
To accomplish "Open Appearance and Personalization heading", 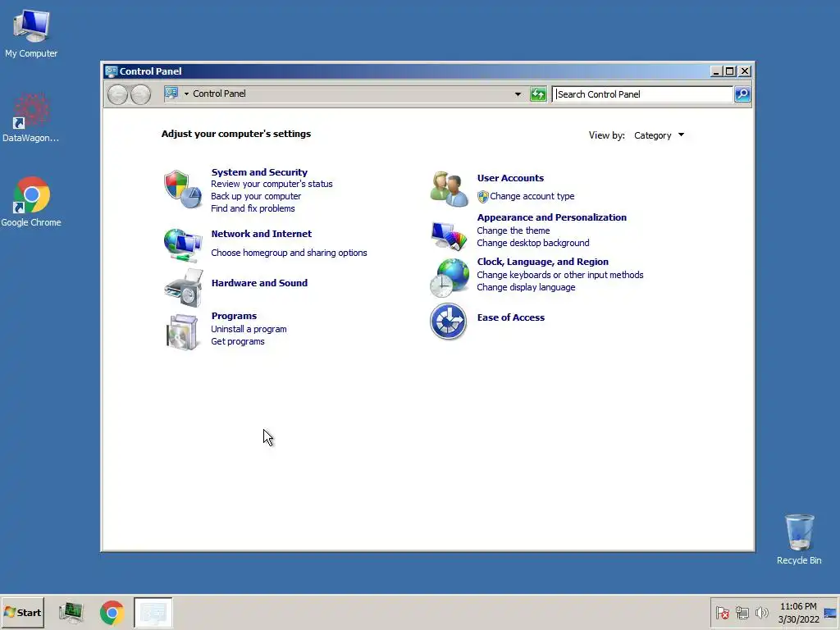I will [551, 217].
